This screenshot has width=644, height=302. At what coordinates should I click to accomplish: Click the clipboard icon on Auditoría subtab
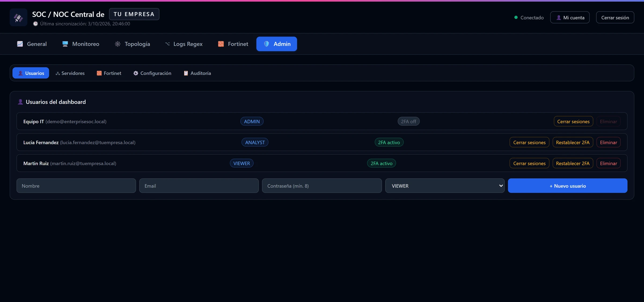click(x=186, y=73)
